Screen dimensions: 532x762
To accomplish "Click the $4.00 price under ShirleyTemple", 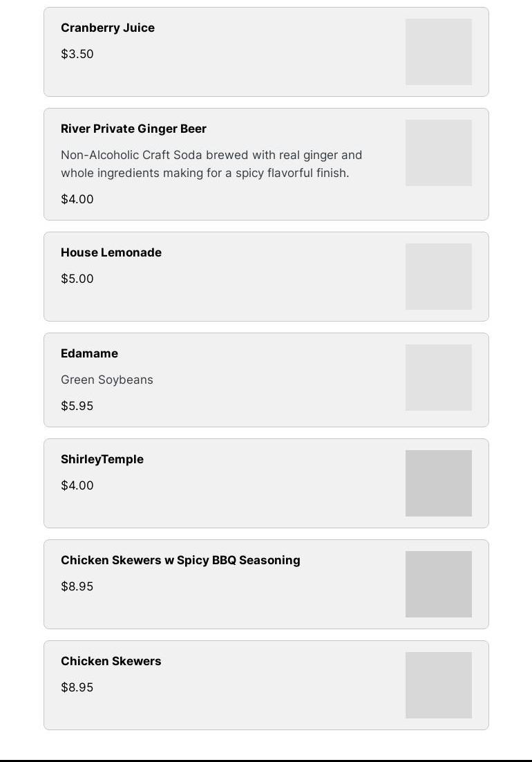I will (x=77, y=485).
